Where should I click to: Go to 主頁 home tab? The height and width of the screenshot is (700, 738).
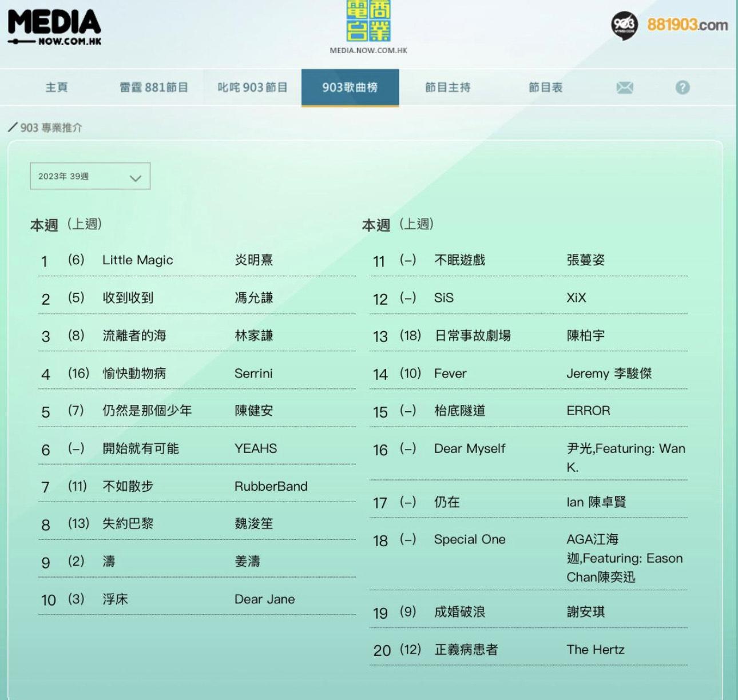[x=57, y=87]
